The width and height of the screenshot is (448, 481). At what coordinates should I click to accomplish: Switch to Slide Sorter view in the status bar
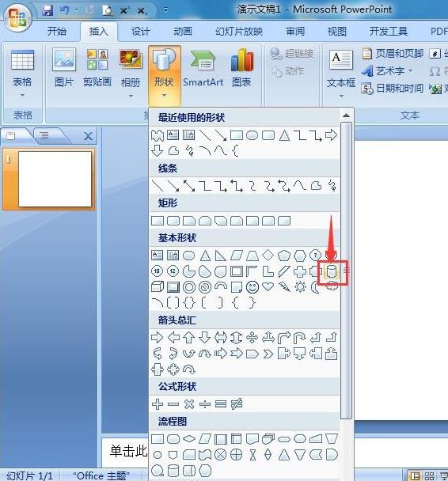(429, 475)
